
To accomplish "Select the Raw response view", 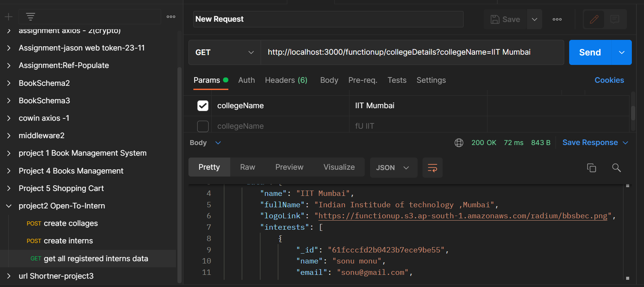I will tap(248, 167).
